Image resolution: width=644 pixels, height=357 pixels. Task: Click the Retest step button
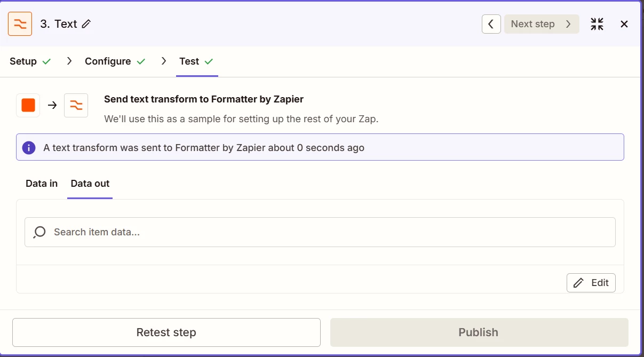pos(166,332)
